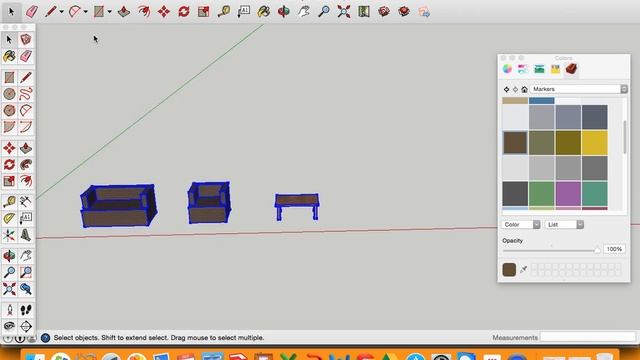The width and height of the screenshot is (640, 360).
Task: Select 3D Text tool in left palette
Action: [26, 235]
